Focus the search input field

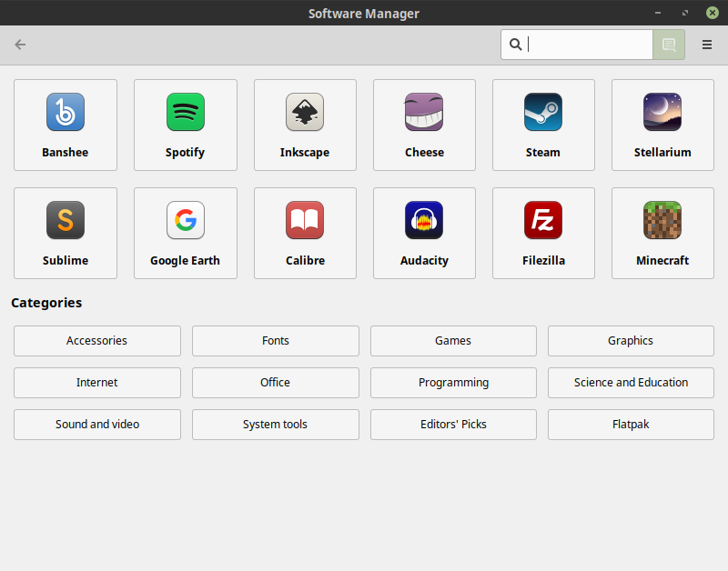pyautogui.click(x=577, y=45)
